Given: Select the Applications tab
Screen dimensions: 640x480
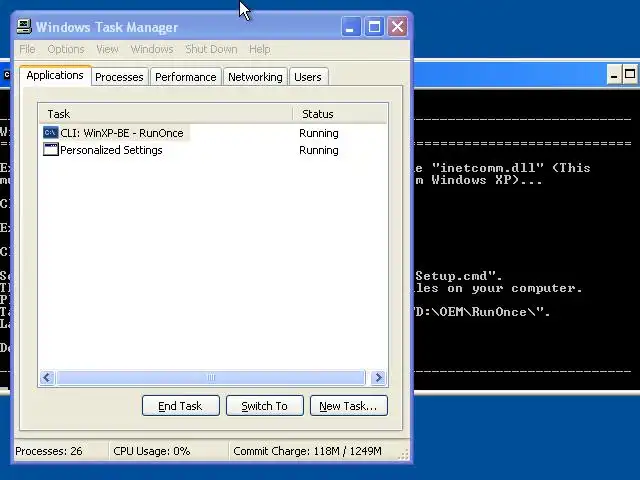Looking at the screenshot, I should tap(55, 76).
